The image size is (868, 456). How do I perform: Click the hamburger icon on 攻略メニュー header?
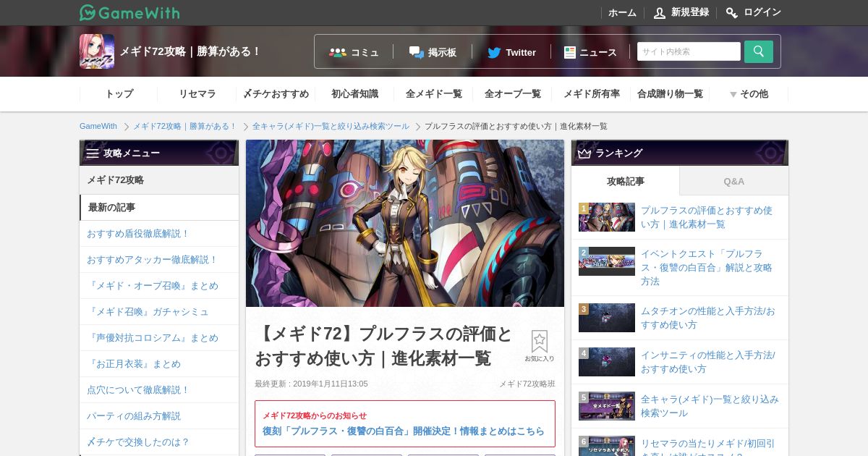pyautogui.click(x=93, y=153)
